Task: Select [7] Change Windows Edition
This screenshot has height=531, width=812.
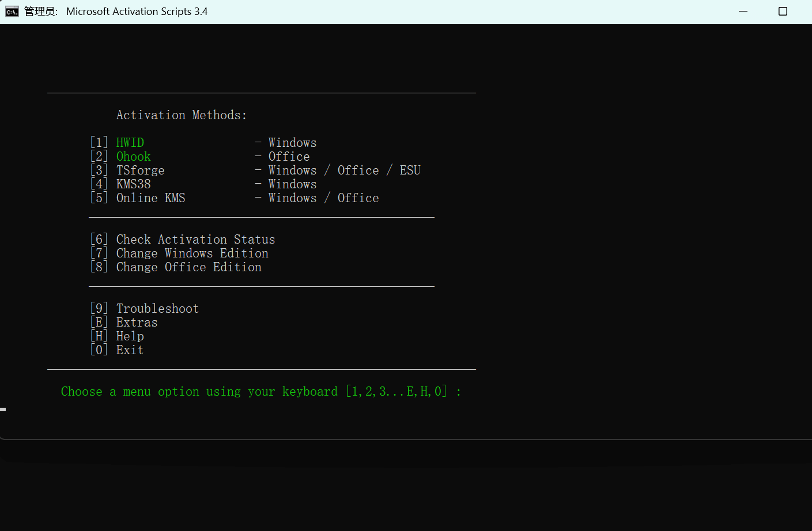Action: pyautogui.click(x=179, y=253)
